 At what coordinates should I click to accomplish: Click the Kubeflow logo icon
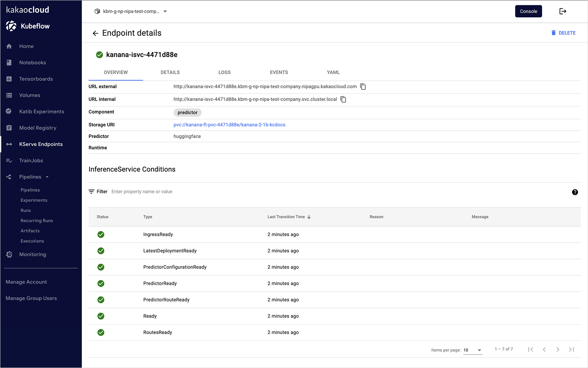[11, 26]
